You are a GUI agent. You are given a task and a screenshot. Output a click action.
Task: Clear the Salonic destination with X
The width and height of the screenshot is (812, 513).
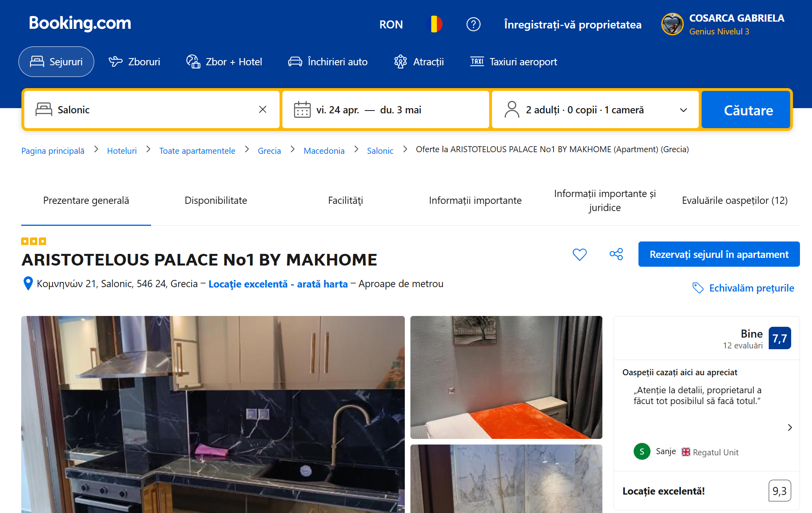click(x=263, y=109)
